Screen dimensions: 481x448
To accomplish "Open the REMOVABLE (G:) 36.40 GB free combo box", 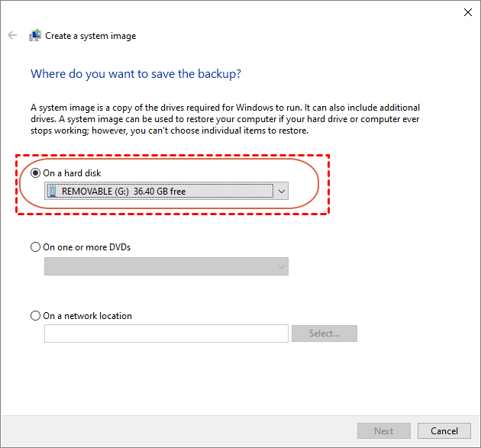I will (160, 192).
